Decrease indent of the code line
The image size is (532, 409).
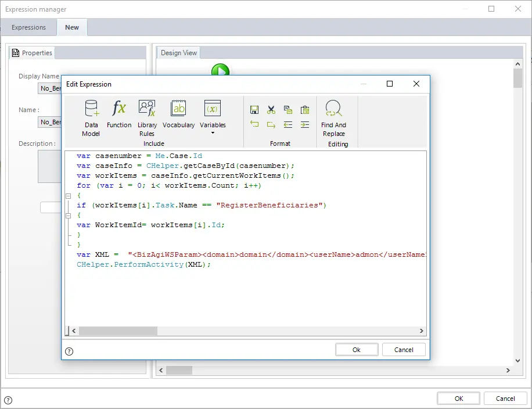pos(287,124)
